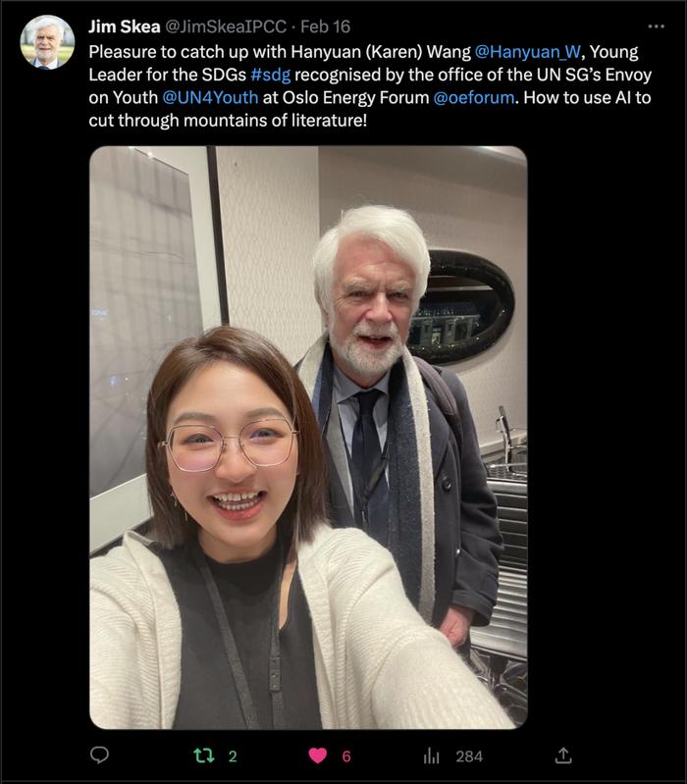Open Jim Skea's profile avatar
The image size is (687, 784).
(x=47, y=42)
